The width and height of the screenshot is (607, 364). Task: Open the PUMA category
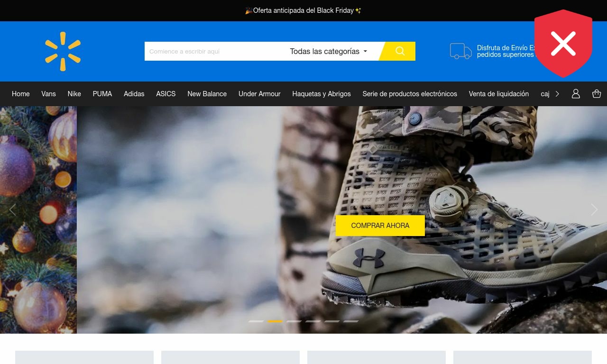[x=102, y=94]
